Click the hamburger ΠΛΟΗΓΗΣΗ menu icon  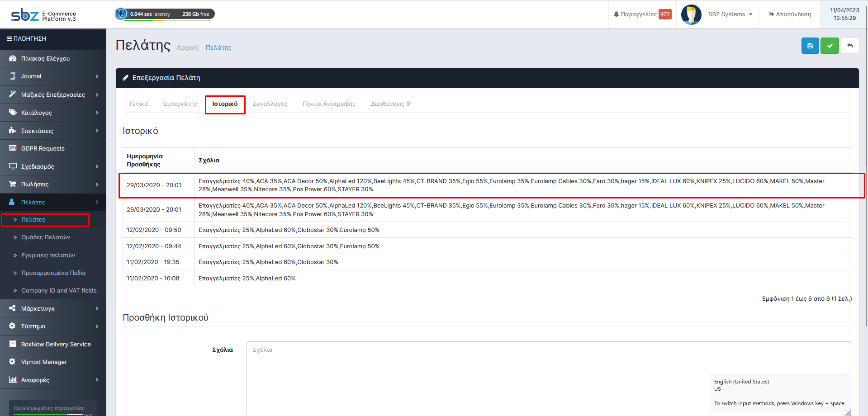(9, 39)
